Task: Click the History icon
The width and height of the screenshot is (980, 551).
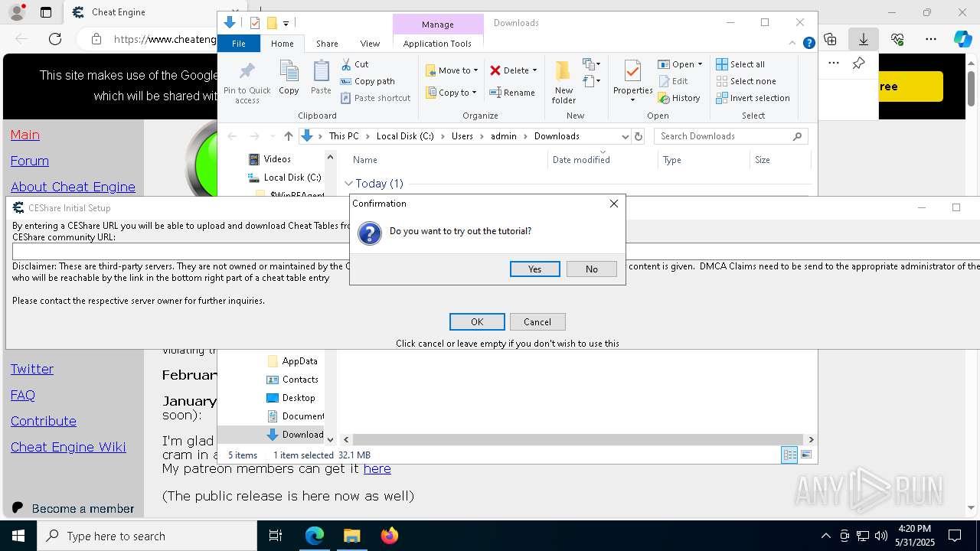Action: point(664,98)
